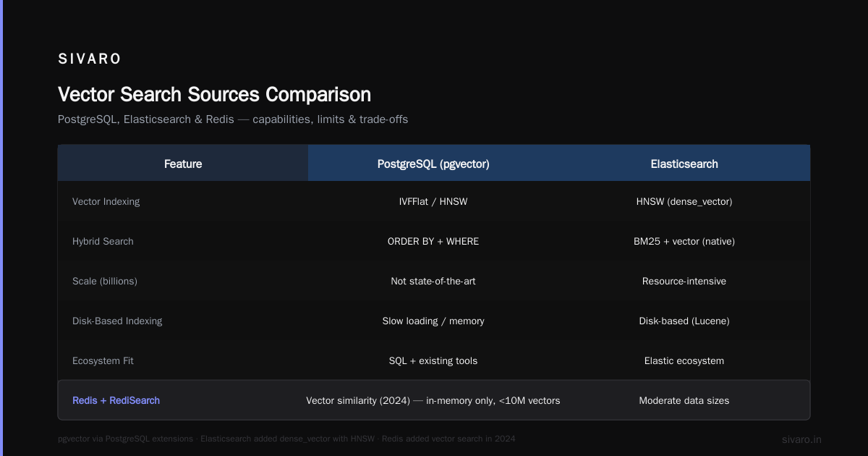
Task: Click the Slow loading / memory cell
Action: [433, 321]
